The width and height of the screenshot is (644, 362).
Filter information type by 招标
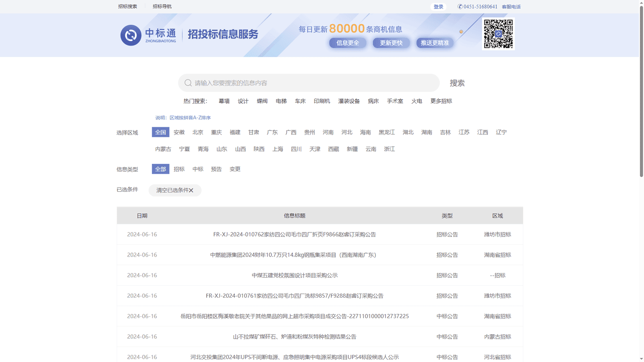click(179, 169)
